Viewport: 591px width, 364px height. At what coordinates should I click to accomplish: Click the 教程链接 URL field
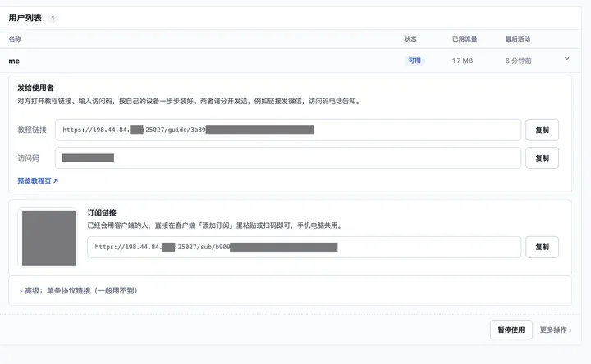pos(288,130)
